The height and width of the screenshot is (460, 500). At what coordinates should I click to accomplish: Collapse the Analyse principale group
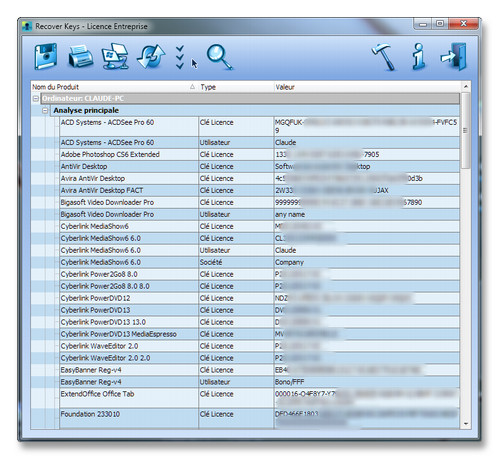click(45, 110)
